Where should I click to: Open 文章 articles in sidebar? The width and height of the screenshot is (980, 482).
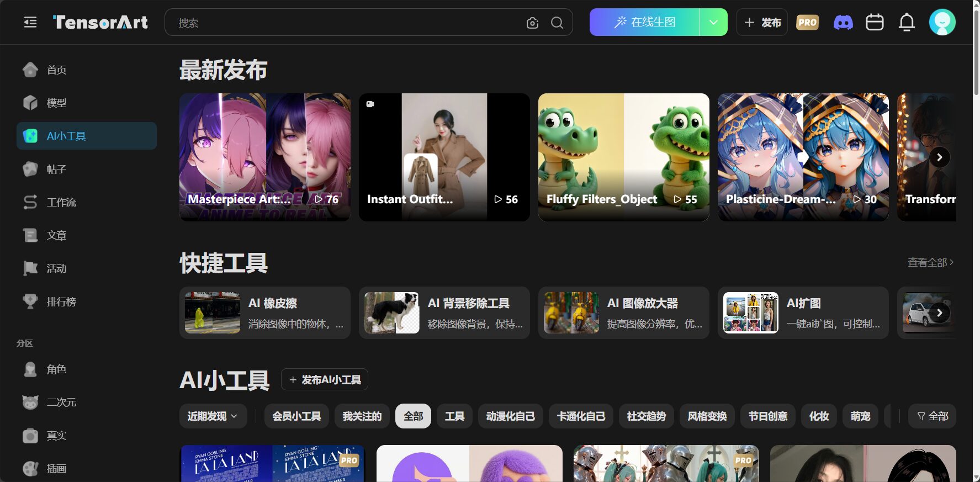(87, 235)
